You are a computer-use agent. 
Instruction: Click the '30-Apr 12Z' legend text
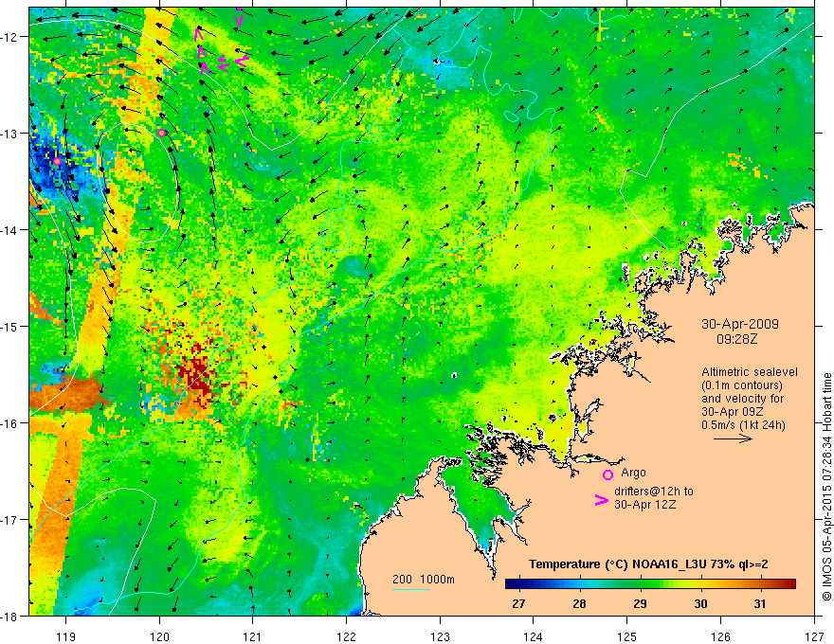[645, 505]
